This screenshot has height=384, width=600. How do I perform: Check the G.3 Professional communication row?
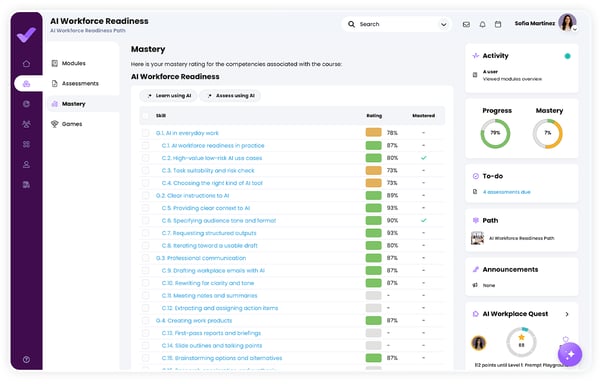(x=145, y=258)
